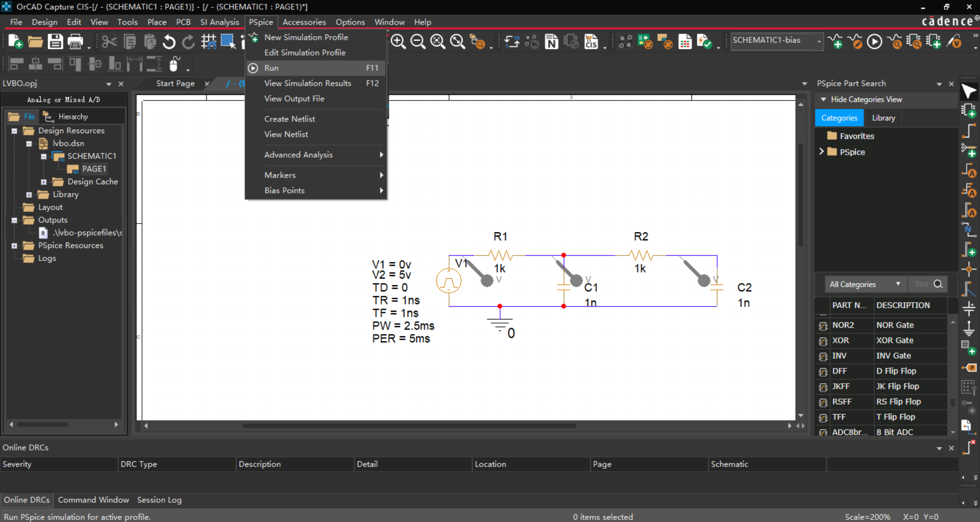Collapse Hide Categories View triangle

(x=823, y=100)
